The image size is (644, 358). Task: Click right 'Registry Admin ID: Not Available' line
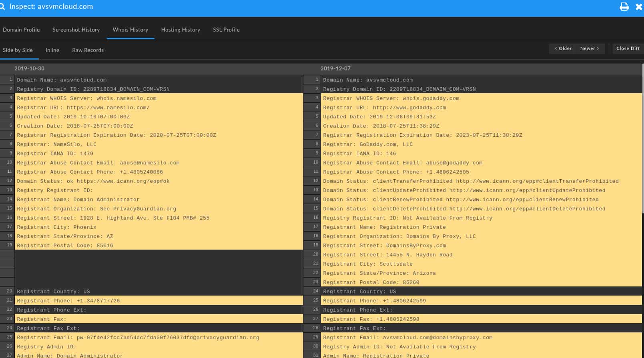[481, 346]
